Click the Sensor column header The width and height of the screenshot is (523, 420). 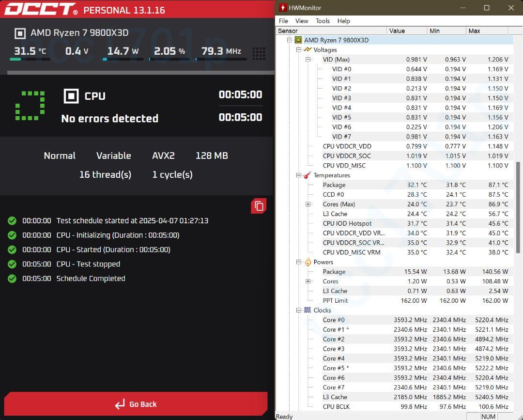pyautogui.click(x=331, y=31)
